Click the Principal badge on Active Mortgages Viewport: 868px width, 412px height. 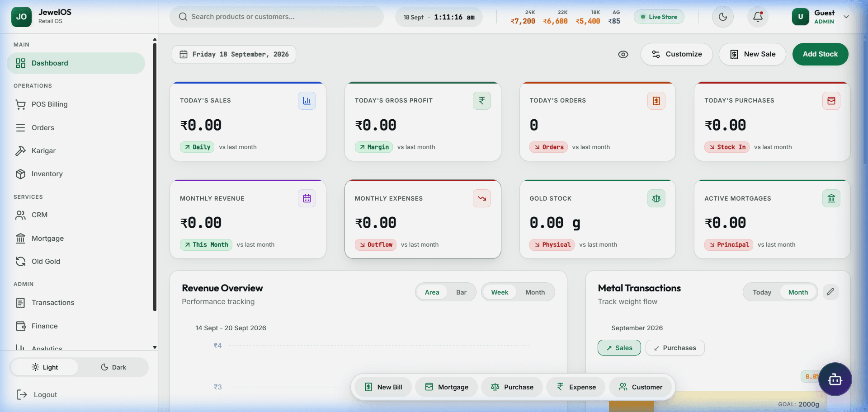point(729,245)
